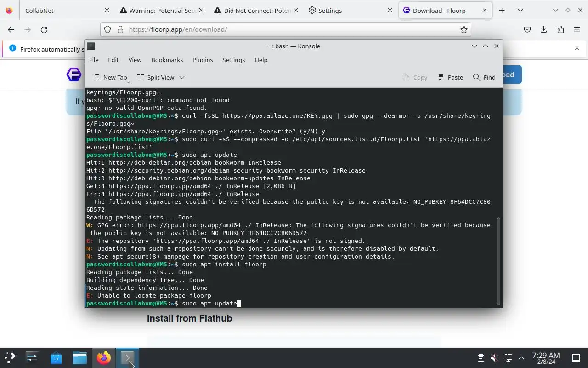
Task: Open the Konsole Edit menu
Action: [113, 60]
